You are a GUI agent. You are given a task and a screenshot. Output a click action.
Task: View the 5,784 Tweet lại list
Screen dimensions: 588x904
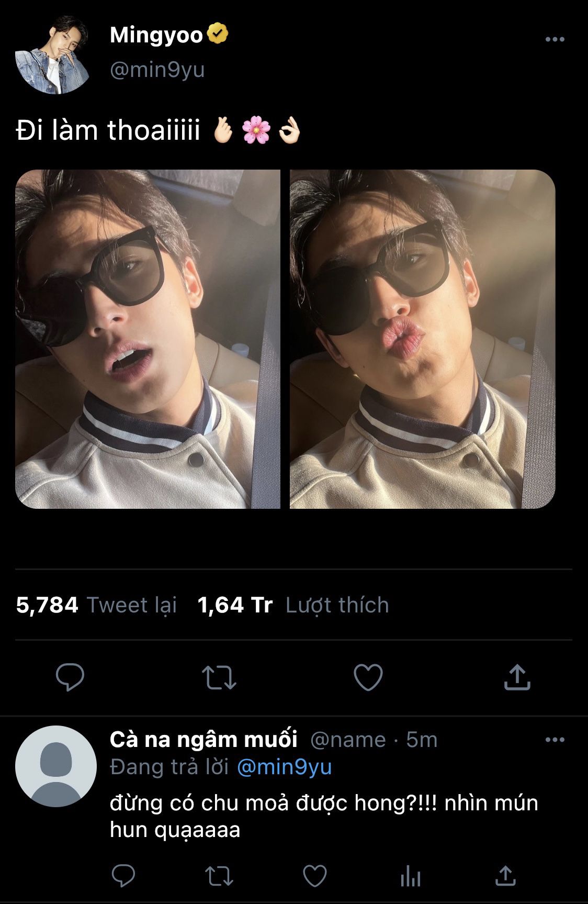tap(96, 605)
